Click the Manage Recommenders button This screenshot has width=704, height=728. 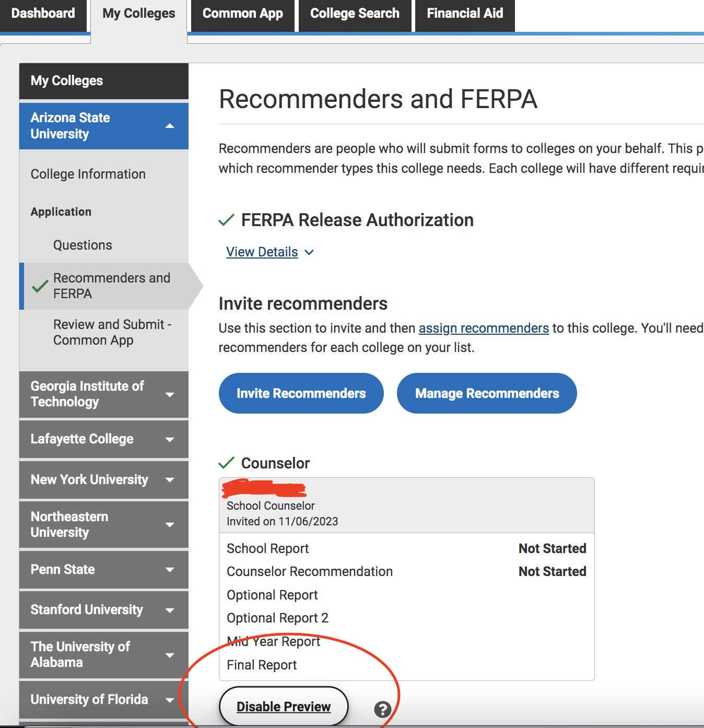click(487, 393)
